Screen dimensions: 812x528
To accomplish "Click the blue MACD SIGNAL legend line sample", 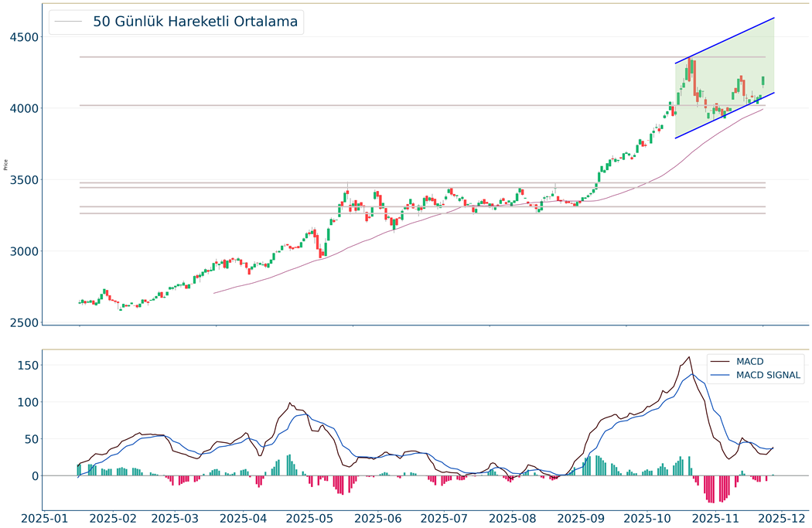I will (x=720, y=376).
